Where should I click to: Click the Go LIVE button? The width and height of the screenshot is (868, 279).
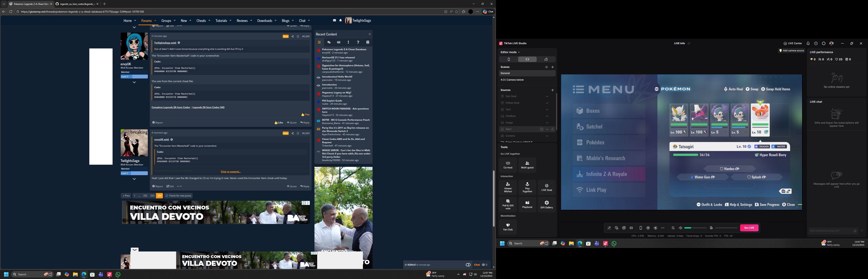749,228
